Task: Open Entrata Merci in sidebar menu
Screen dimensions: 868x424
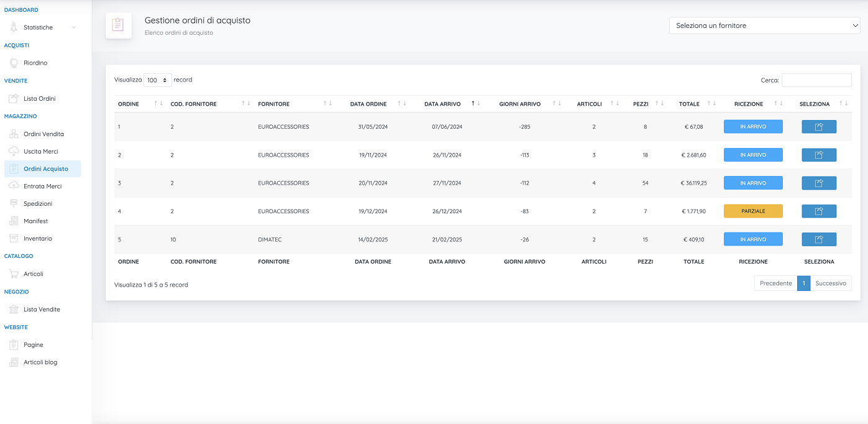Action: (42, 186)
